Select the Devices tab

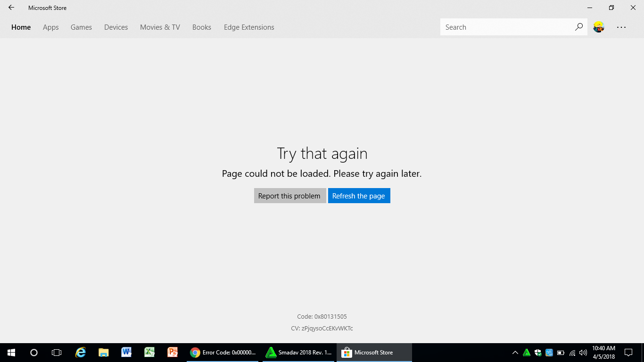(x=116, y=27)
